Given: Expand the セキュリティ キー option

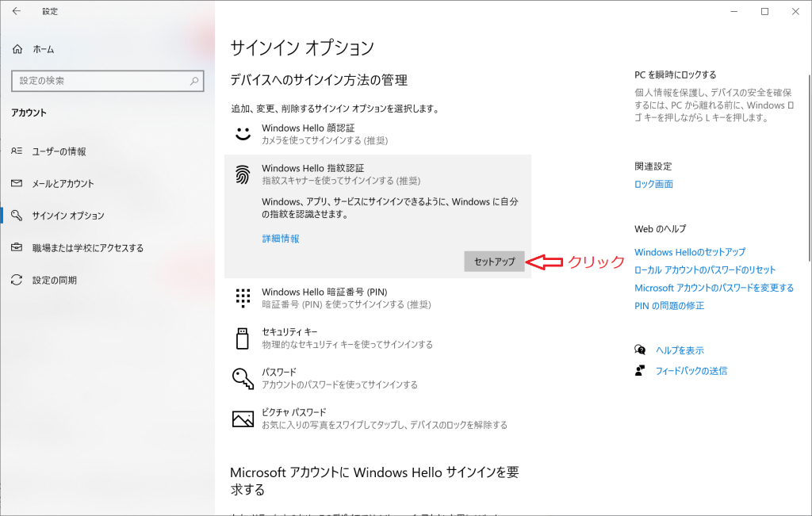Looking at the screenshot, I should click(x=377, y=338).
